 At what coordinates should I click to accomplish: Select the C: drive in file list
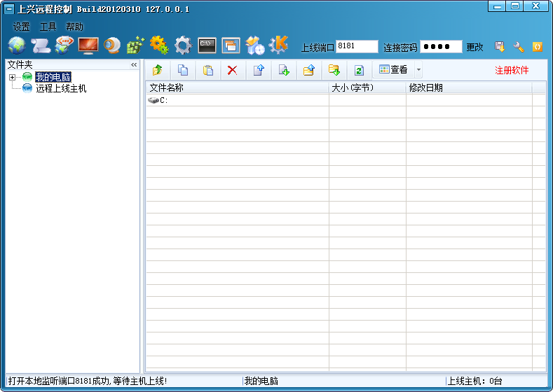coord(163,100)
